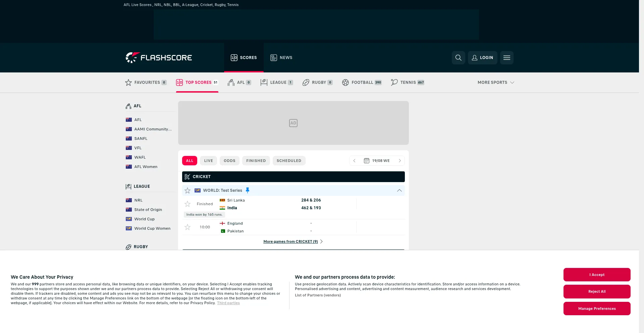644x333 pixels.
Task: Click the Favourites star icon in sports bar
Action: 128,82
